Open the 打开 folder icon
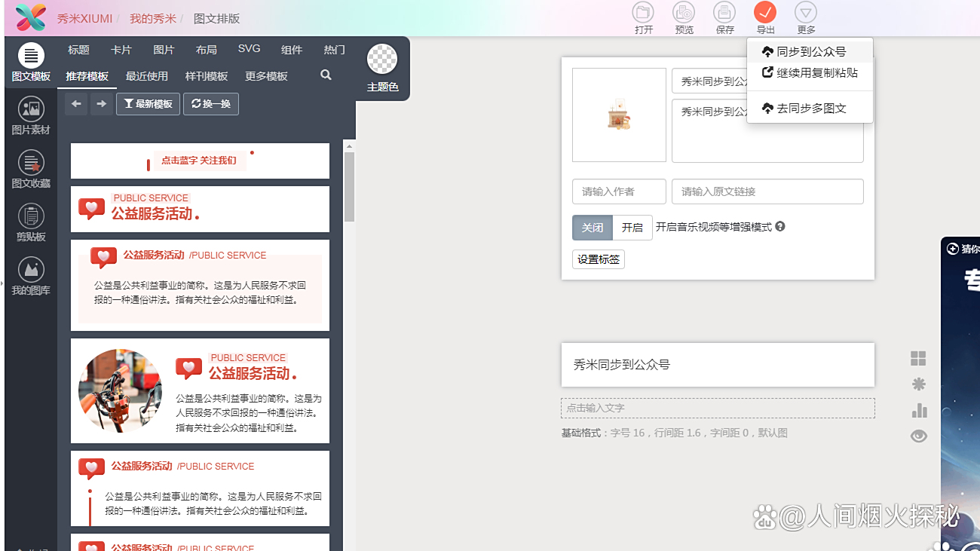This screenshot has height=551, width=980. [643, 13]
